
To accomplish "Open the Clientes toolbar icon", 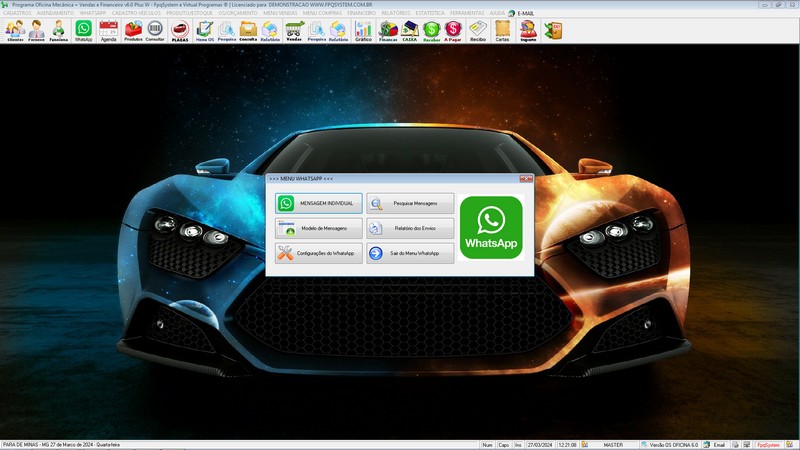I will (15, 31).
